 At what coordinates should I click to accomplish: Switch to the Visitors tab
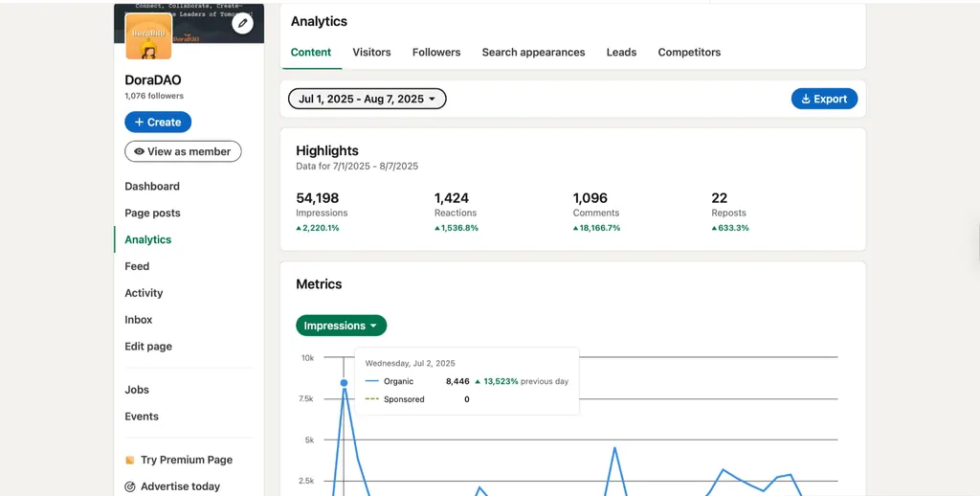pos(372,53)
